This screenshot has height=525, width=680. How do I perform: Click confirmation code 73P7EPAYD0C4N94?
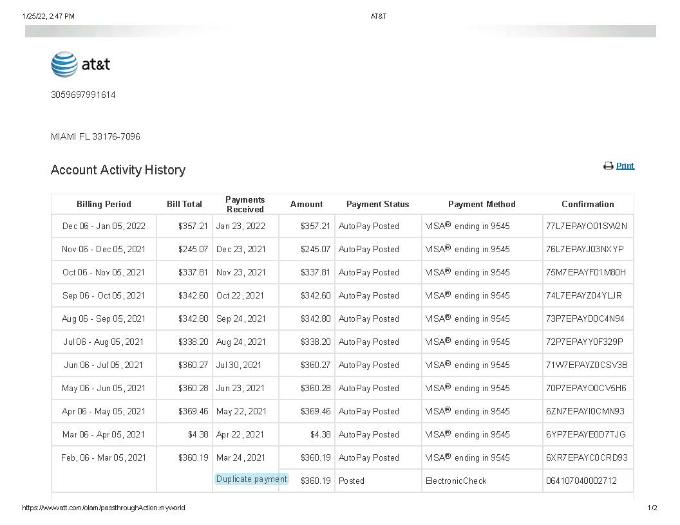(585, 319)
